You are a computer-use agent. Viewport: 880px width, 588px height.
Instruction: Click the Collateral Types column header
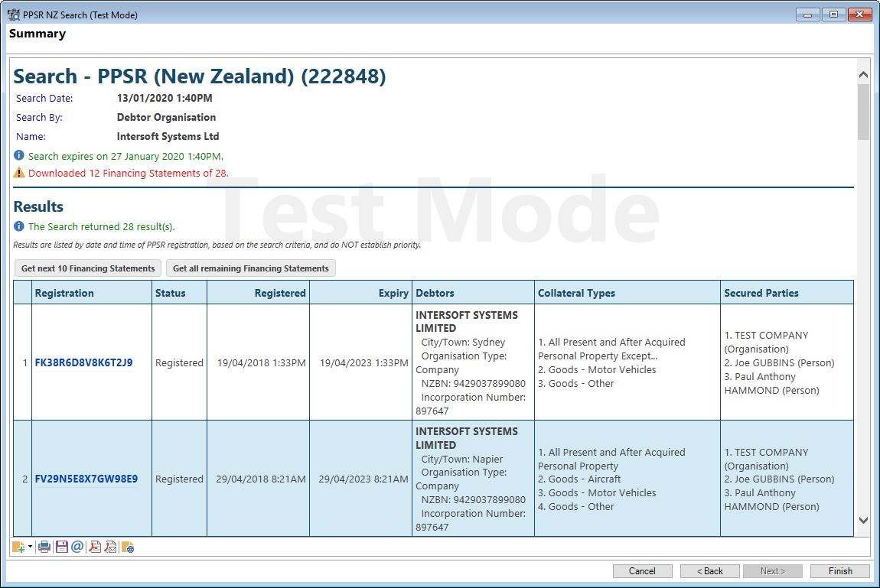click(x=627, y=293)
